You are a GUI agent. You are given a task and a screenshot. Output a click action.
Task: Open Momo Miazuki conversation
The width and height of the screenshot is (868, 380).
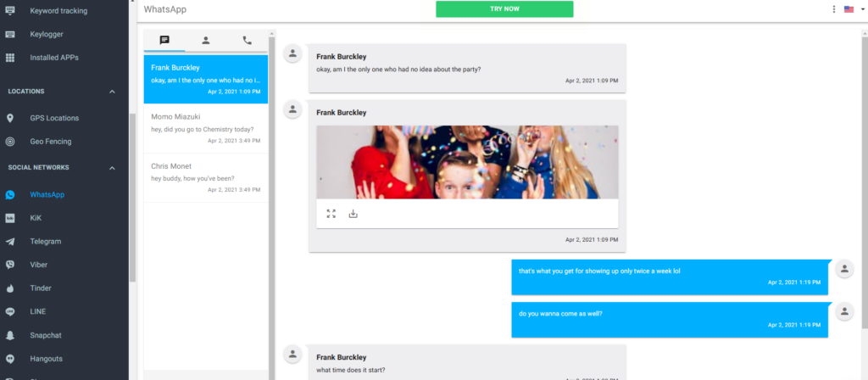206,129
